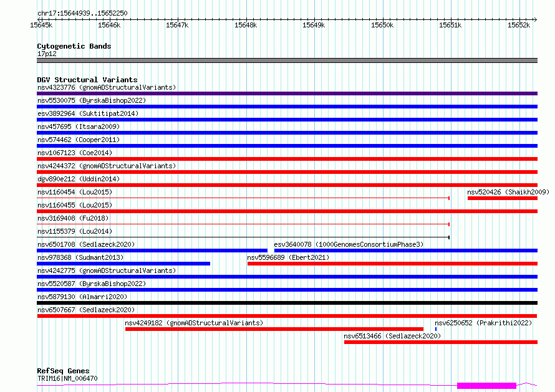Click nsv4242775 gnomADStructuralVariants label
This screenshot has width=555, height=392.
pos(107,270)
